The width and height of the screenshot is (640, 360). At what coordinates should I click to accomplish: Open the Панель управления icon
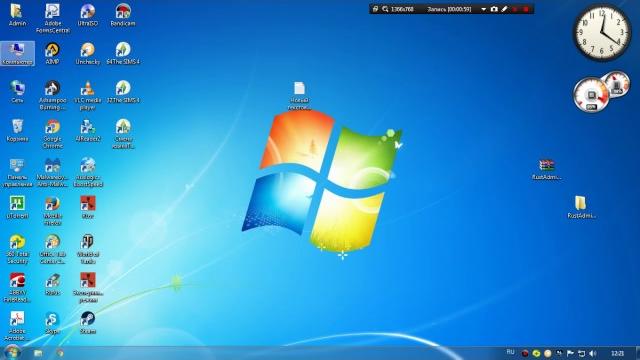17,173
